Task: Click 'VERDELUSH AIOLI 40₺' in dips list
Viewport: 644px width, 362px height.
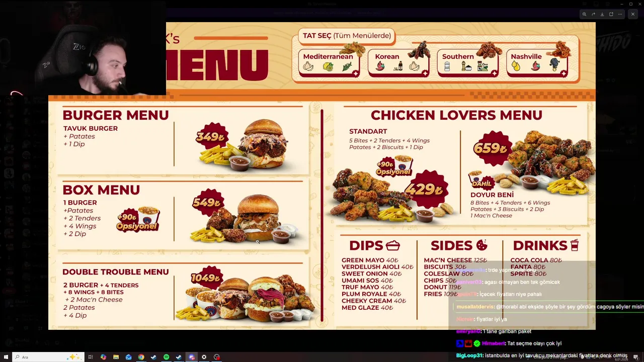Action: [377, 267]
